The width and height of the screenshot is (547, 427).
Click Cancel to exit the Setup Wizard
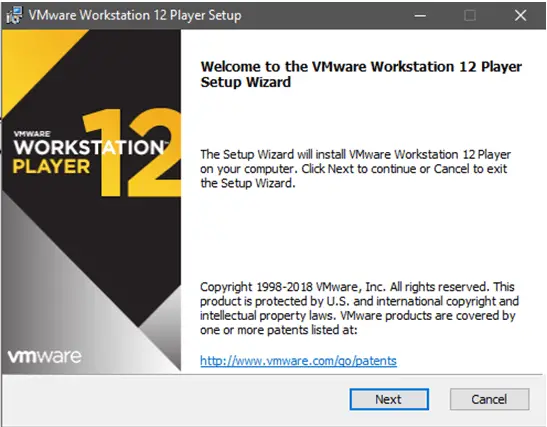pyautogui.click(x=489, y=399)
